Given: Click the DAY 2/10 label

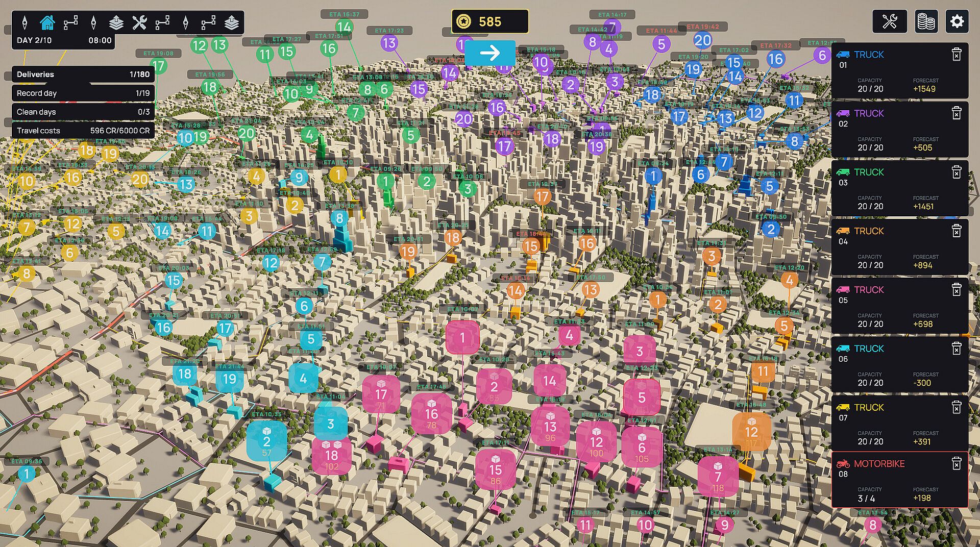Looking at the screenshot, I should [x=34, y=40].
